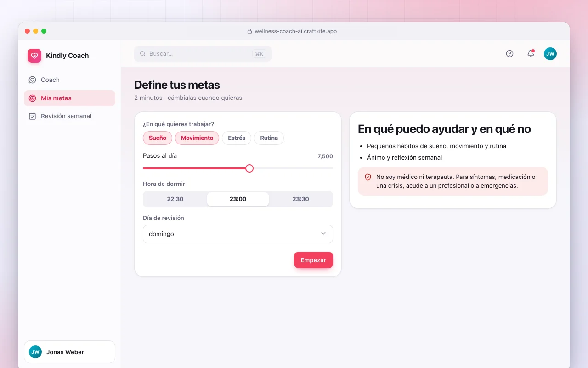Click '2 minutos · cámbialas cuando quieras' subtitle
Viewport: 588px width, 368px height.
click(x=188, y=98)
